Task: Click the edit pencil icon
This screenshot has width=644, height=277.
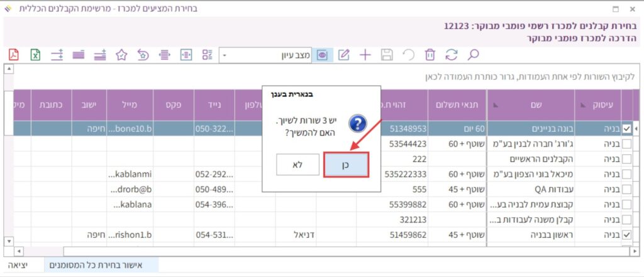Action: pyautogui.click(x=343, y=55)
